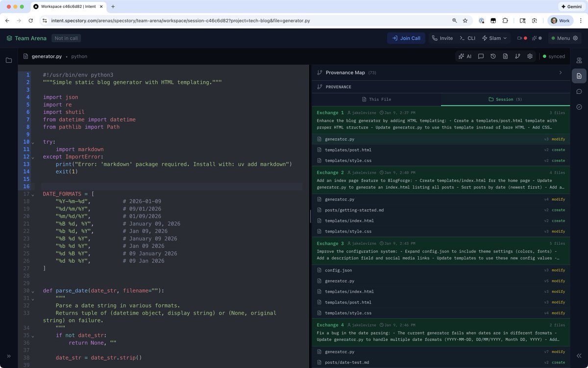The width and height of the screenshot is (588, 368).
Task: Open templates/post.html under Exchange 3
Action: coord(441,302)
